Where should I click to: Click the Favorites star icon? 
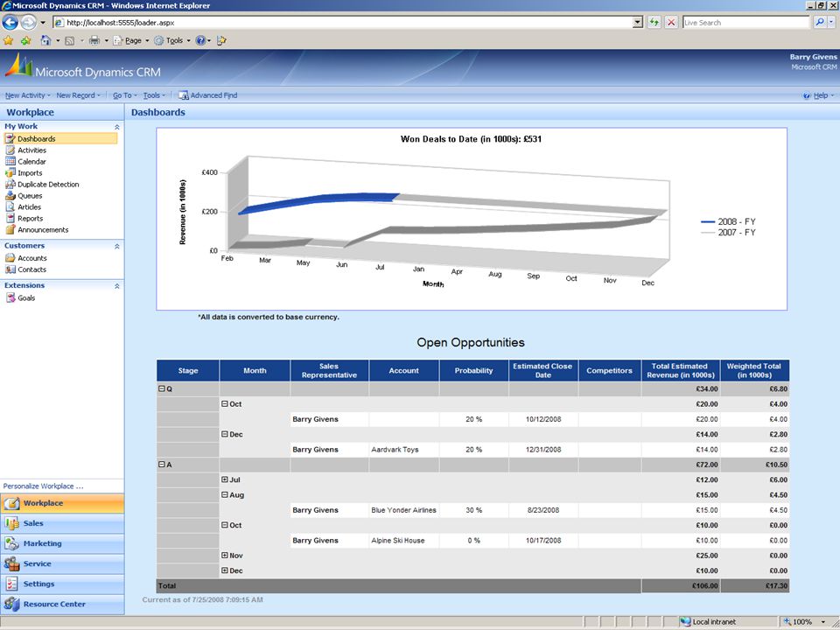pyautogui.click(x=9, y=41)
